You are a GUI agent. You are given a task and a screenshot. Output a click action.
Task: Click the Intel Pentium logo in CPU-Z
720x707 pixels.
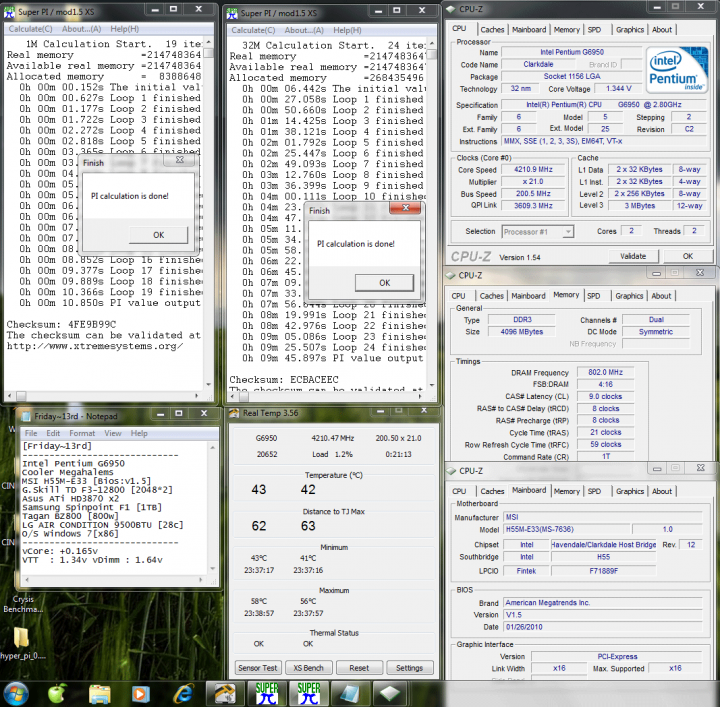point(677,69)
